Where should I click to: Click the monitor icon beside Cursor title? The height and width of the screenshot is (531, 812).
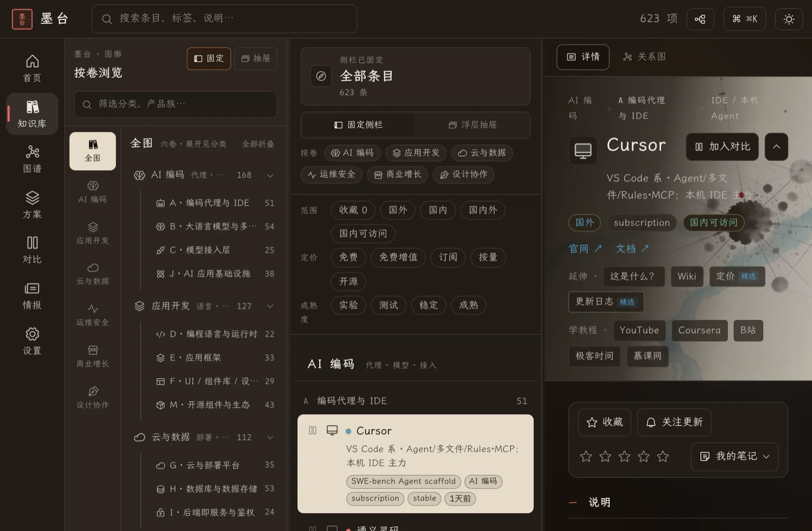pos(583,150)
